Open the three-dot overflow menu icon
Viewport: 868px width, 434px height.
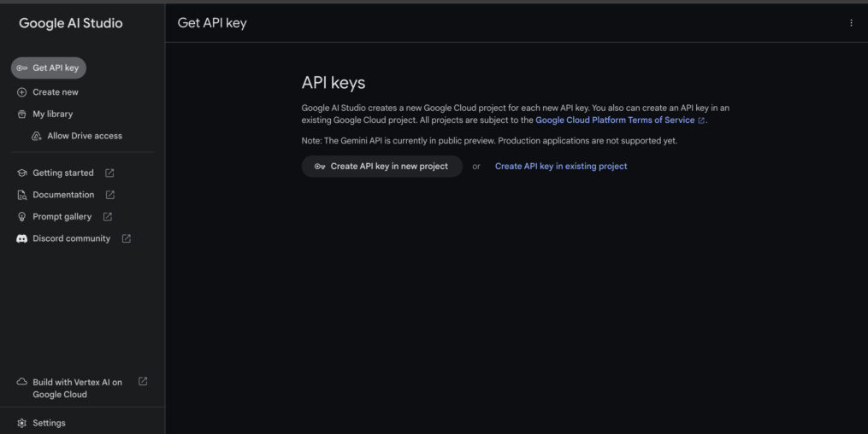[851, 23]
